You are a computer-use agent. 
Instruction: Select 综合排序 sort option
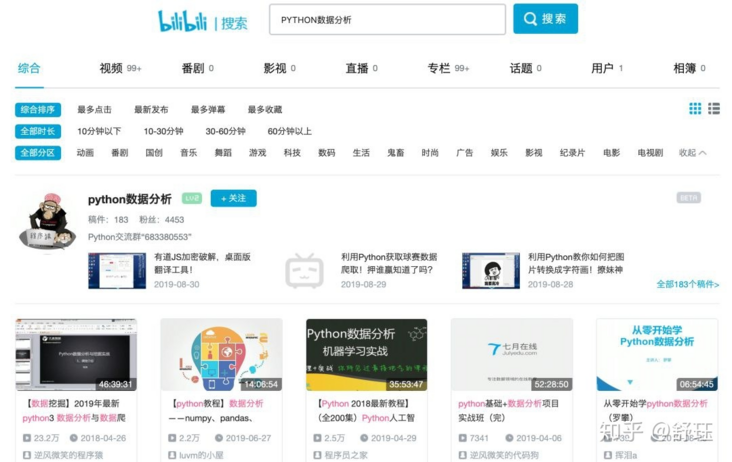(38, 110)
